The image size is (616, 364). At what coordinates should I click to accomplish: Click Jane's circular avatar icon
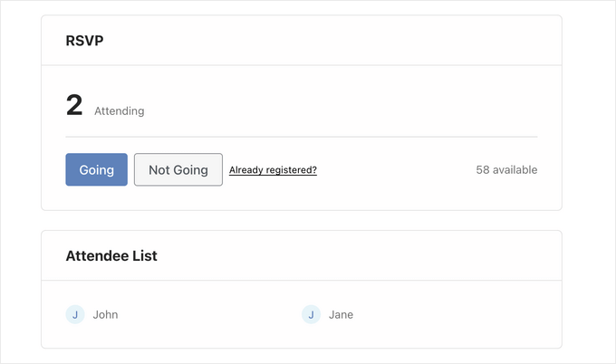pos(312,314)
